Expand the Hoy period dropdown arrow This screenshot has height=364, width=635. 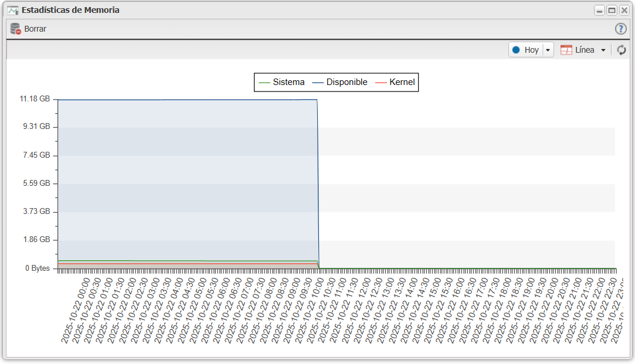pos(548,50)
